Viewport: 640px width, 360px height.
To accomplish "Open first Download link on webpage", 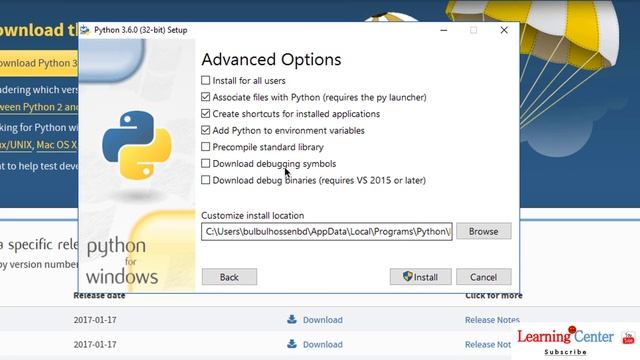I will 322,320.
